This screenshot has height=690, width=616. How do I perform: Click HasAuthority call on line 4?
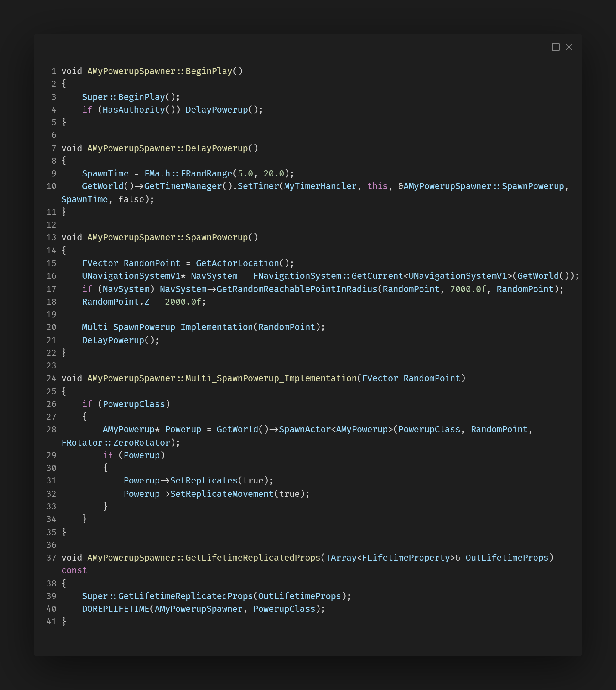[134, 110]
